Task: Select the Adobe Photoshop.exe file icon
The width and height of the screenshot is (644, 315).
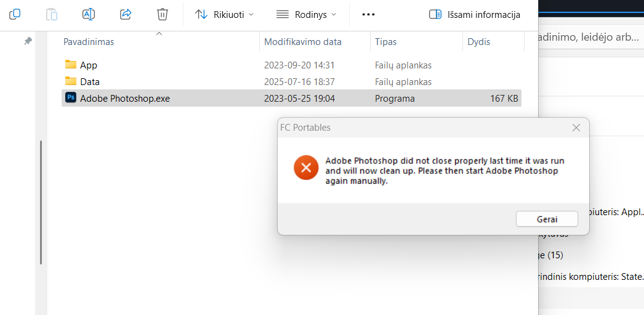Action: tap(71, 98)
